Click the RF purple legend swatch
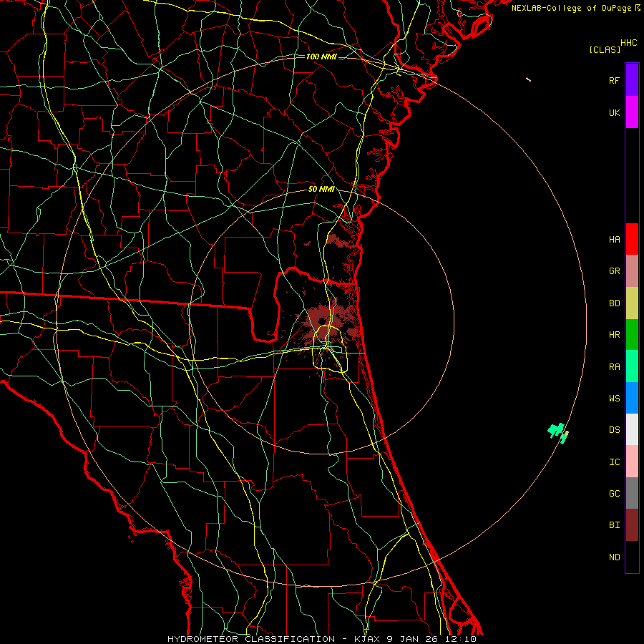 click(632, 80)
